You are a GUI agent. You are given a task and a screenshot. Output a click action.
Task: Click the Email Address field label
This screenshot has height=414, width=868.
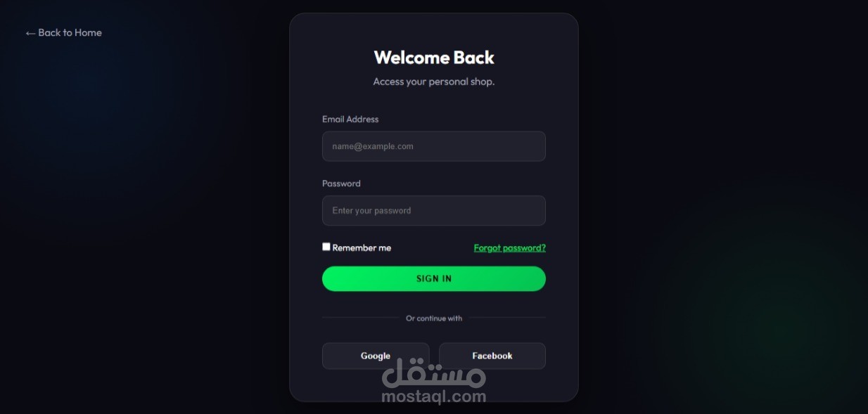pos(350,119)
